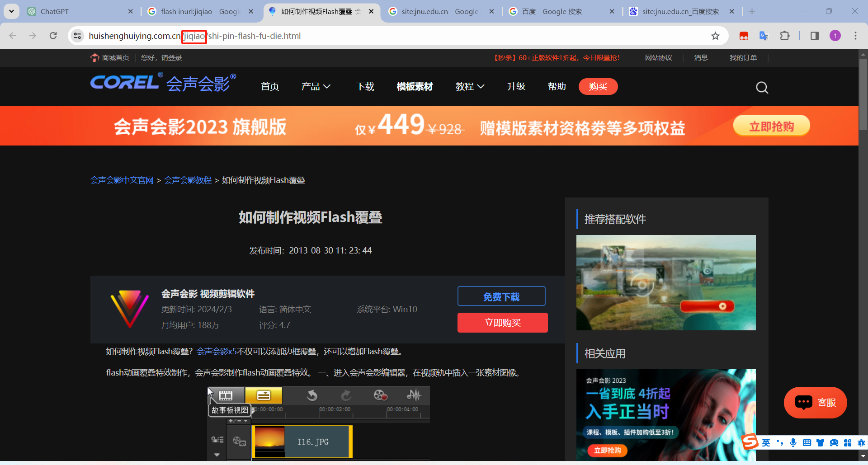Open 我的订单 link

[x=743, y=58]
